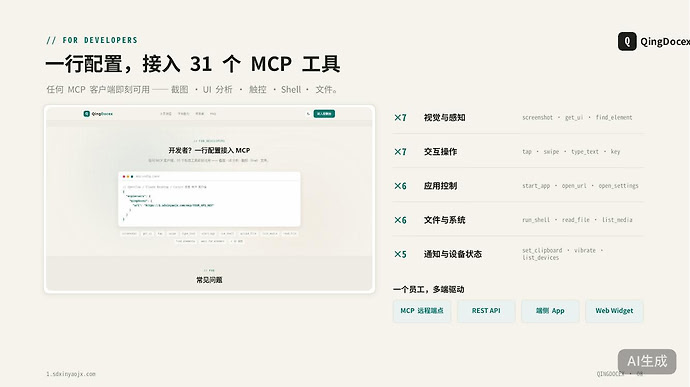Click the Web Widget chip
This screenshot has height=387, width=690.
click(x=614, y=311)
